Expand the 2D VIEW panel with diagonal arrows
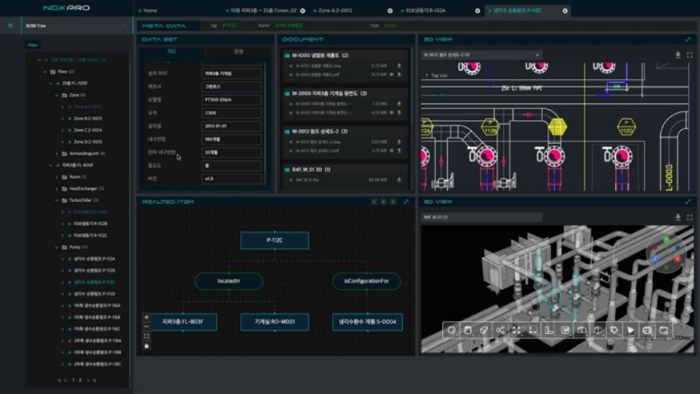This screenshot has height=394, width=700. 688,39
